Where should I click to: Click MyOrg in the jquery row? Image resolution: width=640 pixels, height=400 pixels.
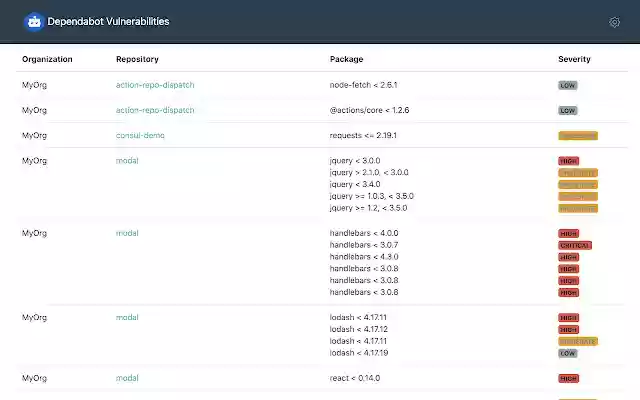34,161
